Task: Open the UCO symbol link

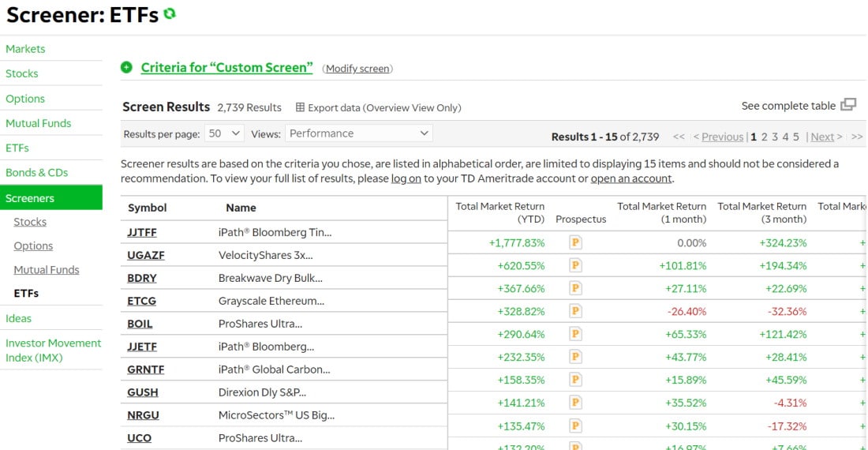Action: click(x=139, y=438)
